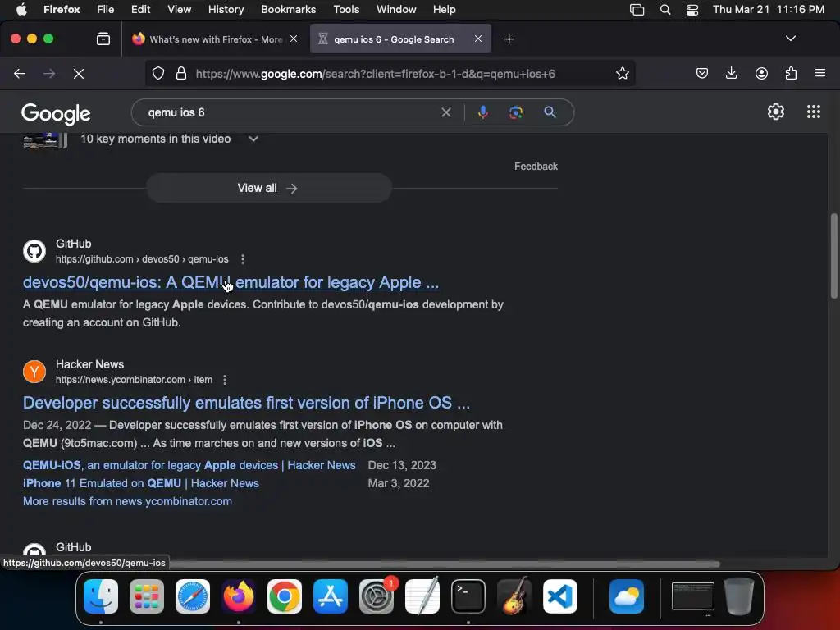Click the site security padlock icon
840x630 pixels.
tap(181, 73)
